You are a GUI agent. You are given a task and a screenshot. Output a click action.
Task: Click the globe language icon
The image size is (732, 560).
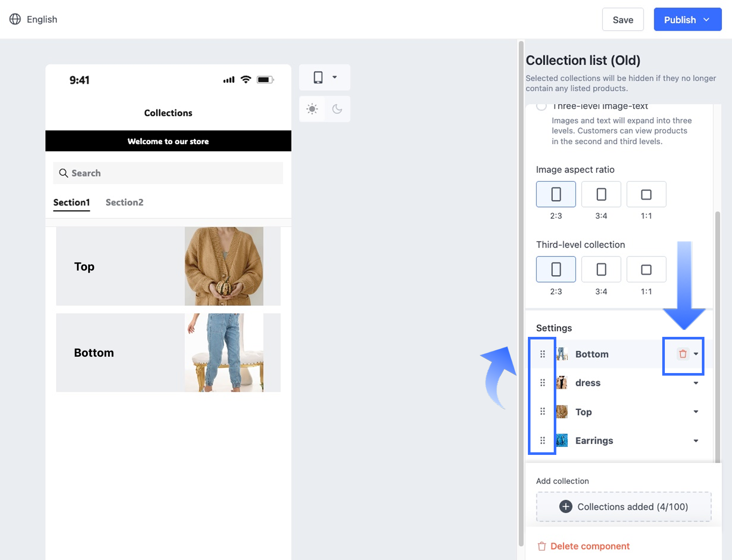point(15,19)
